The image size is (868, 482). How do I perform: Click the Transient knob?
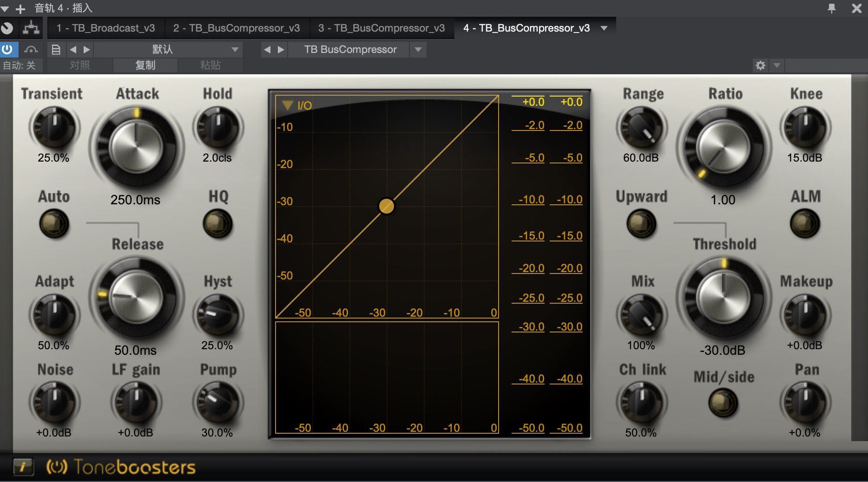click(x=54, y=127)
